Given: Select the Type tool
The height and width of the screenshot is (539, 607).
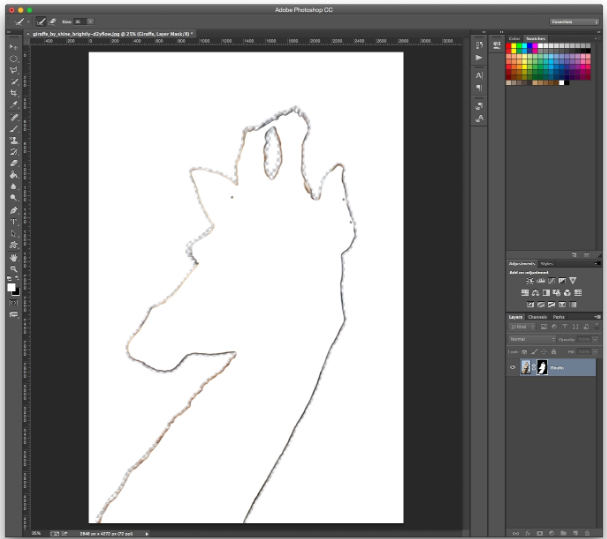Looking at the screenshot, I should 14,222.
